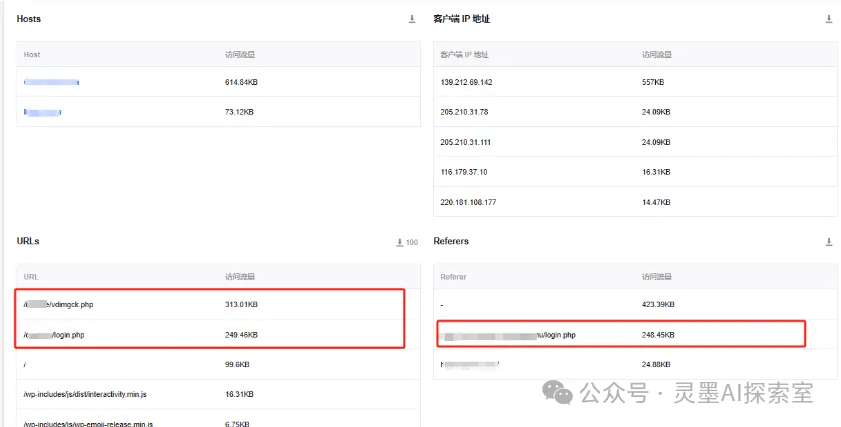
Task: Select client IP 139.212.69.142
Action: pos(466,82)
